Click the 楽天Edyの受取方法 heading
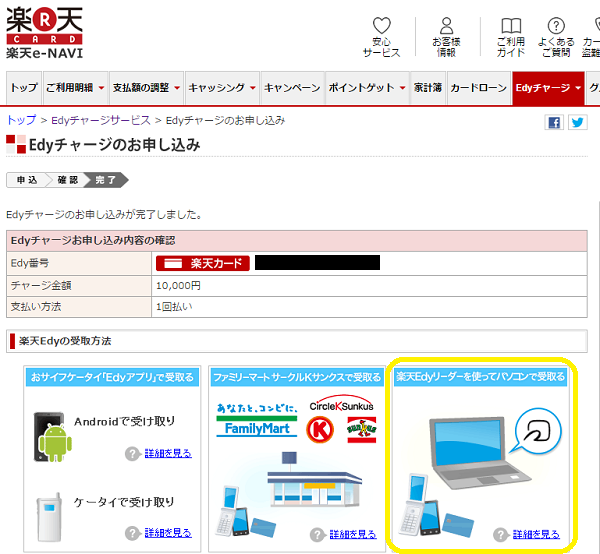 click(x=65, y=341)
